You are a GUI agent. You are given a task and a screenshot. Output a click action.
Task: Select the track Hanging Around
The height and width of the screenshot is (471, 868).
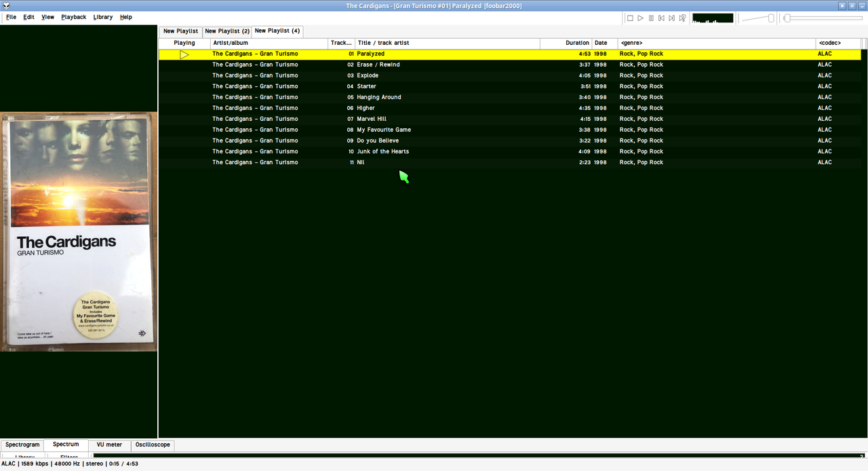pyautogui.click(x=510, y=98)
